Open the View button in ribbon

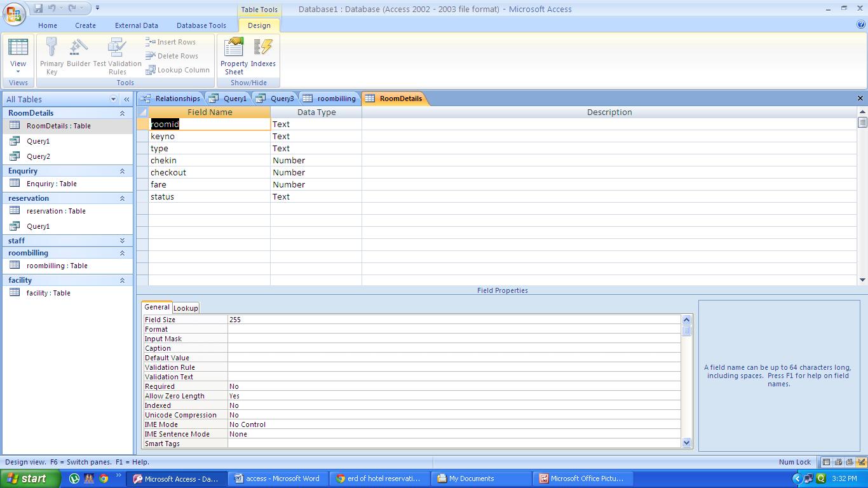point(18,56)
